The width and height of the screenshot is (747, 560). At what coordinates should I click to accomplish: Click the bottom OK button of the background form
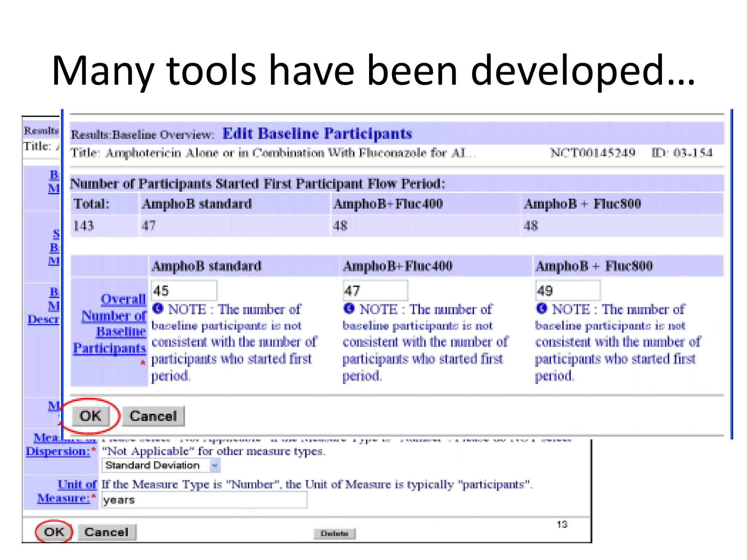pyautogui.click(x=54, y=532)
